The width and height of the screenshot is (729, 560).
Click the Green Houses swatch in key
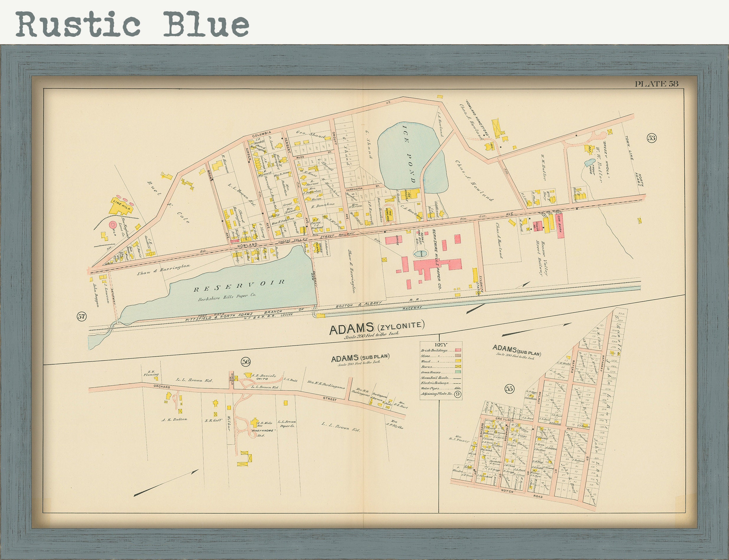click(458, 372)
